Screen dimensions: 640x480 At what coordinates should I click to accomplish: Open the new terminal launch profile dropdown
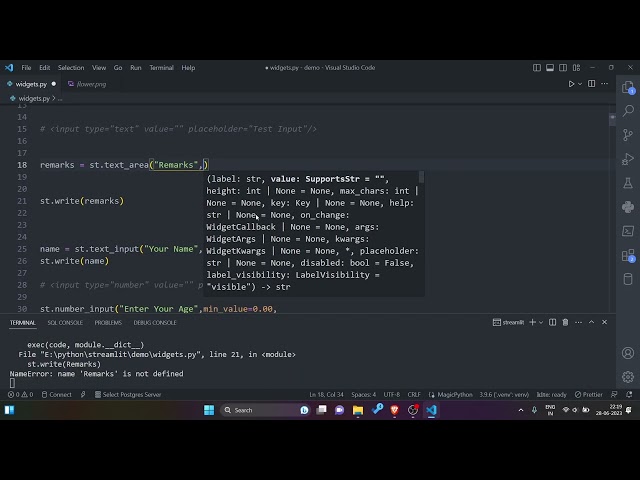(541, 322)
